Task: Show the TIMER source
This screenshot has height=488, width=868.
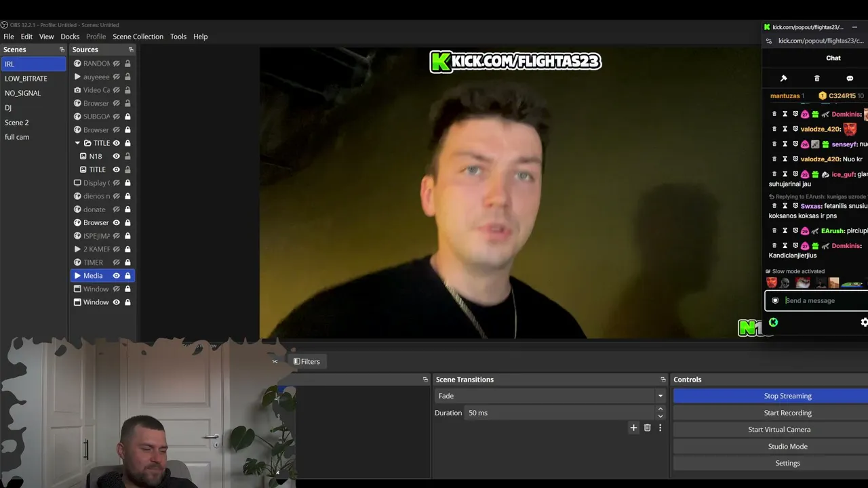Action: (x=116, y=262)
